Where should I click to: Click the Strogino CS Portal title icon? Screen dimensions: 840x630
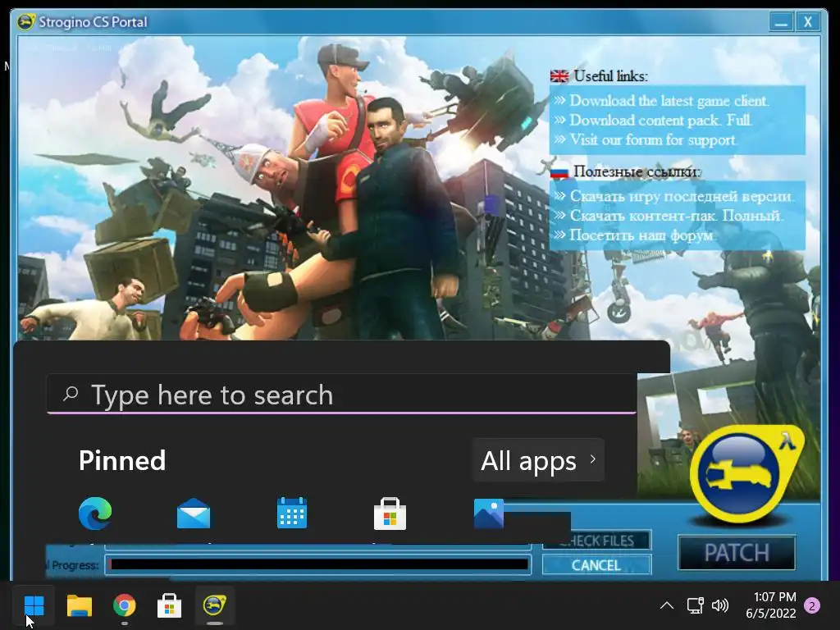point(26,22)
